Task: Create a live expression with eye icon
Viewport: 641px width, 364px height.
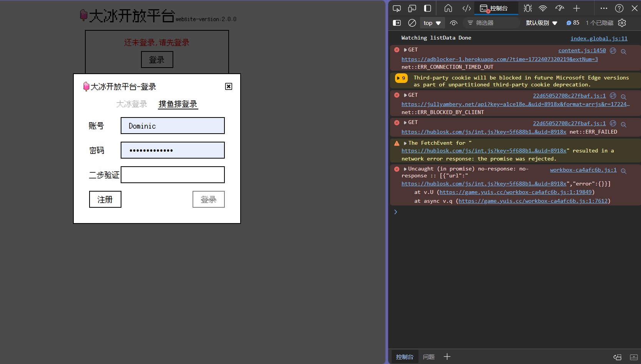Action: [x=454, y=23]
